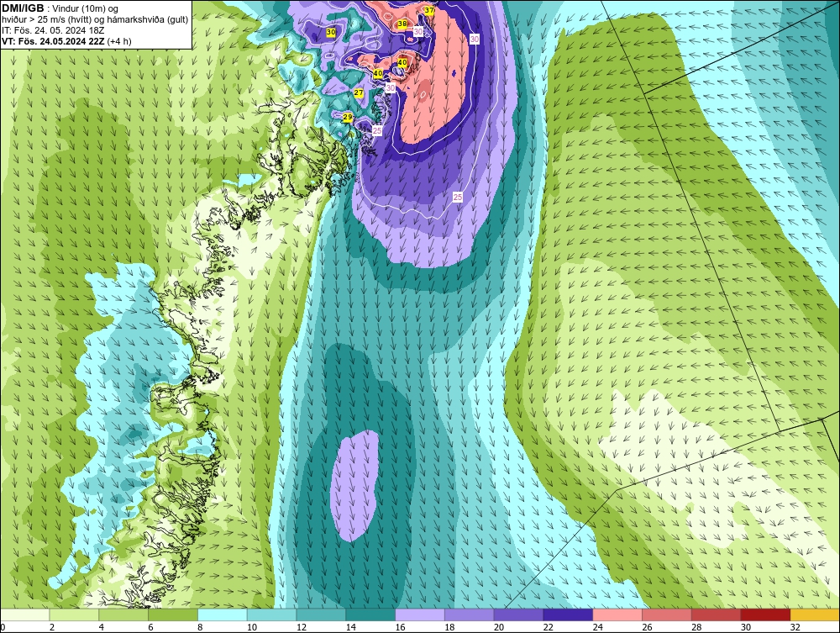Choose the 30–32 m/s dark red legend swatch
This screenshot has width=840, height=633.
(765, 615)
